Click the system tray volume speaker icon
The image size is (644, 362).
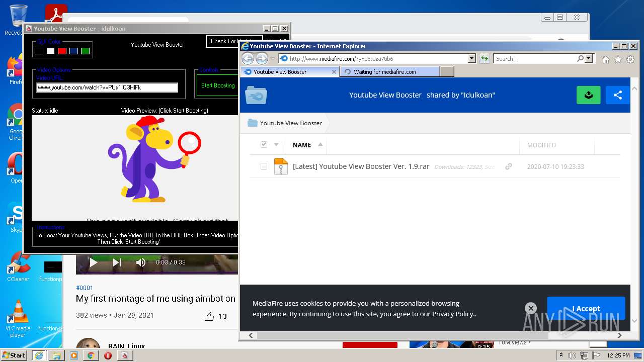tap(572, 355)
